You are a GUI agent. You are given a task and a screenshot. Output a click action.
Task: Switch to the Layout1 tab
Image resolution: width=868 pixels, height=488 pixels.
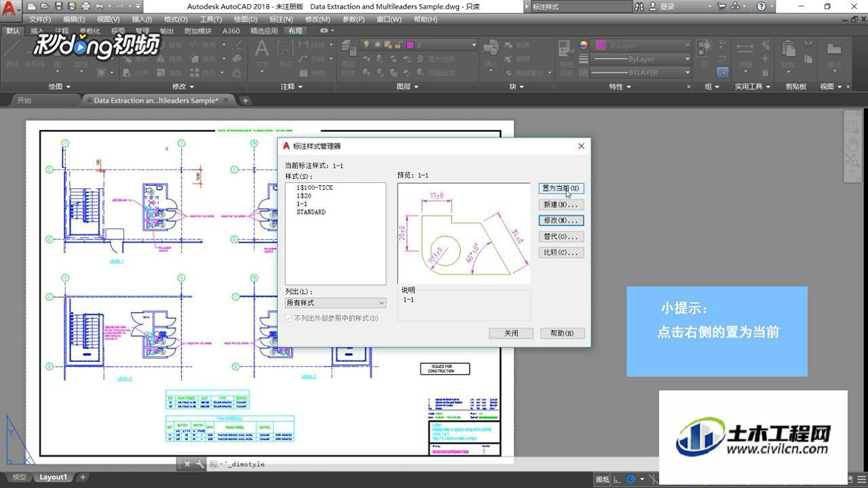[x=54, y=477]
